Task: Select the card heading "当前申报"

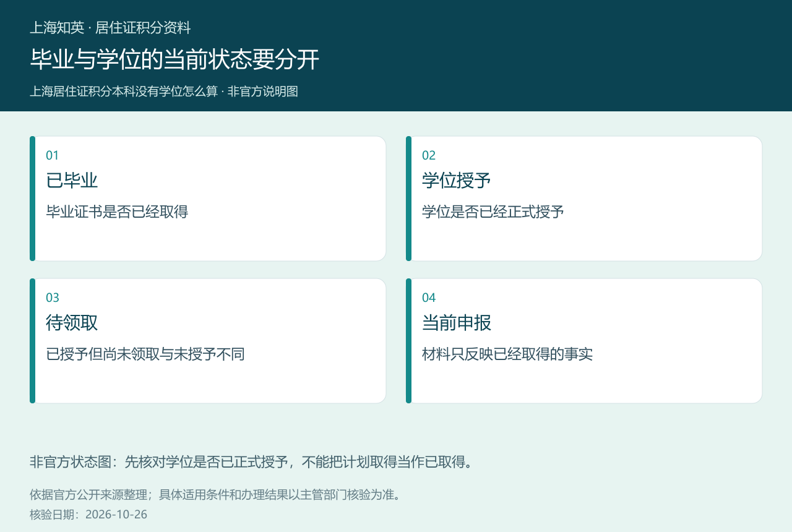Action: tap(457, 323)
